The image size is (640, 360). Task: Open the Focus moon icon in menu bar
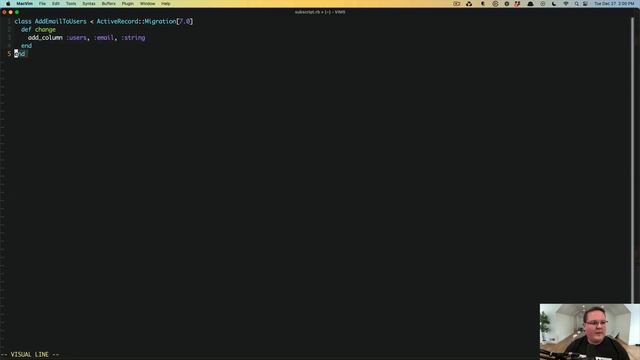(554, 4)
